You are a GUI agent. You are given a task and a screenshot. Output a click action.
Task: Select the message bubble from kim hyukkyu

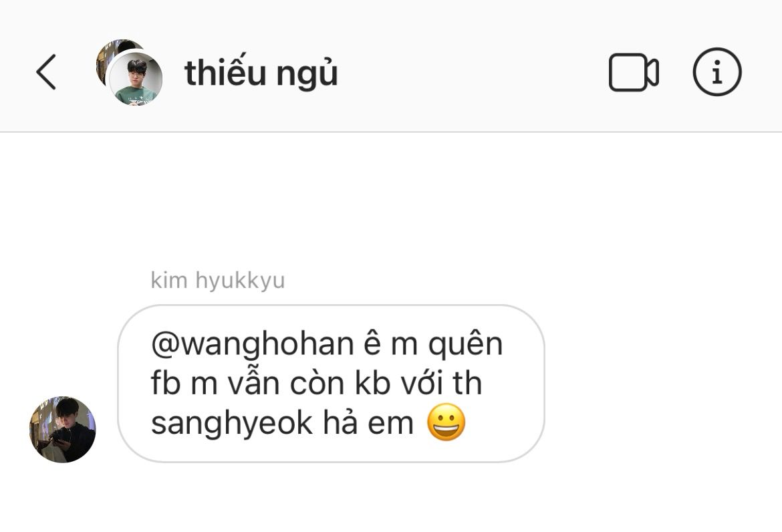click(331, 384)
